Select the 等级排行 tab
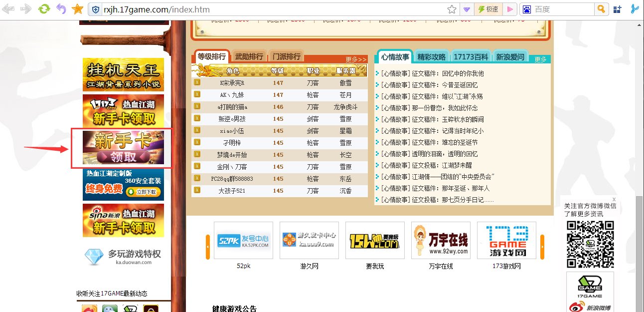 point(211,56)
